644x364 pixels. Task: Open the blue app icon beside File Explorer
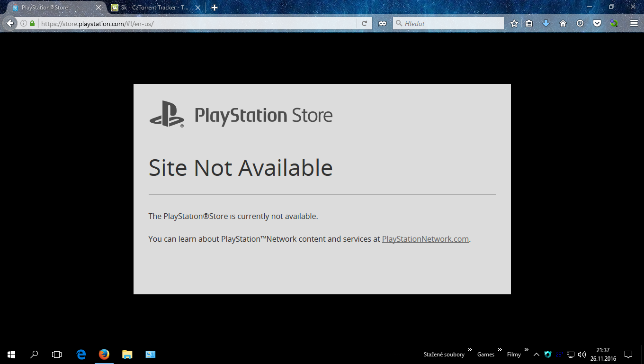click(150, 354)
